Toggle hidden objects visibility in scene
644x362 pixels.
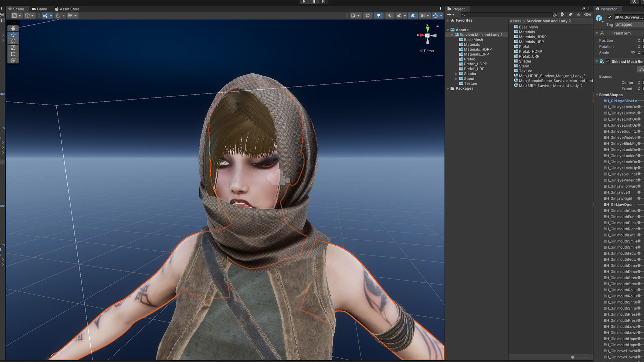point(413,15)
